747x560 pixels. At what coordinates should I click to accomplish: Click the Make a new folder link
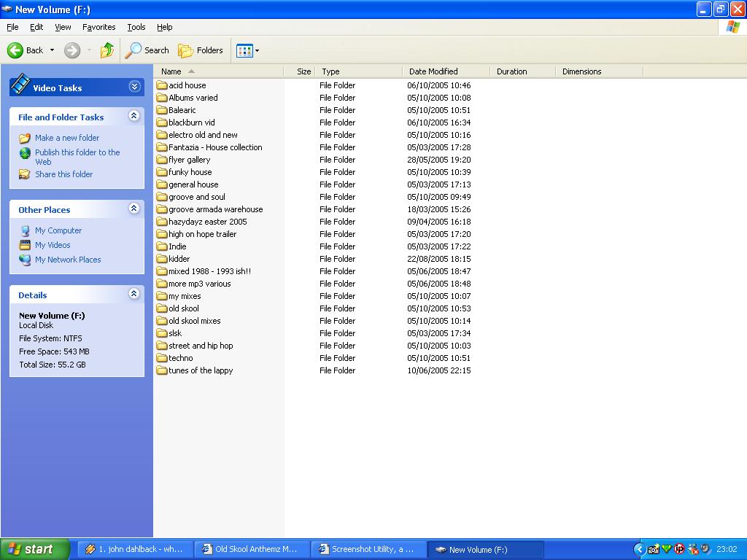tap(67, 138)
